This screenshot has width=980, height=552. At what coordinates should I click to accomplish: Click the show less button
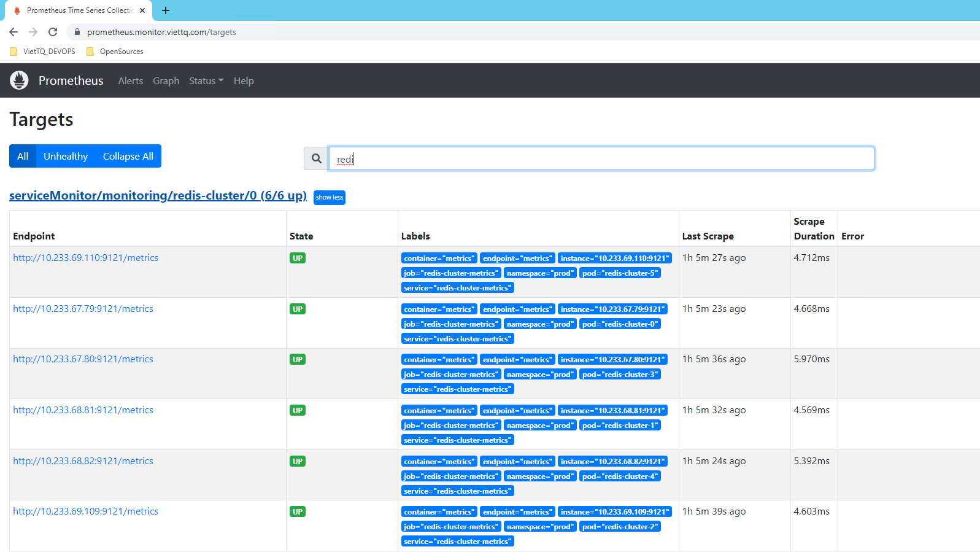(x=330, y=197)
